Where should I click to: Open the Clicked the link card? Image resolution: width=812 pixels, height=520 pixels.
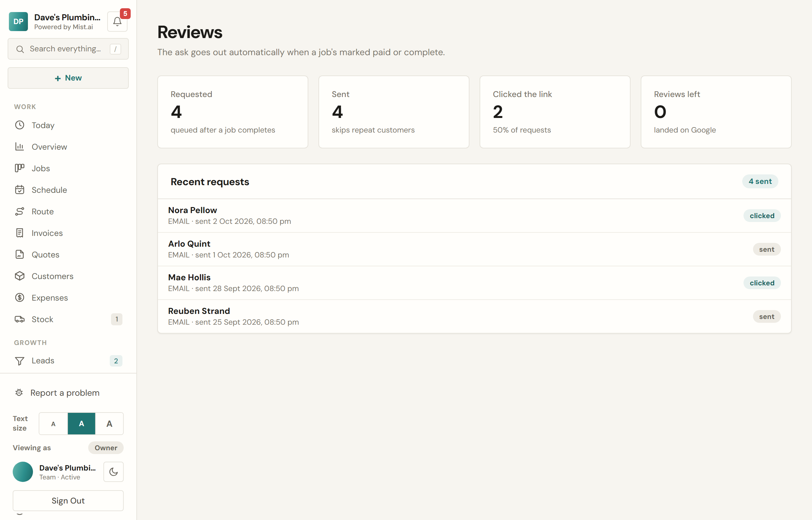[555, 112]
